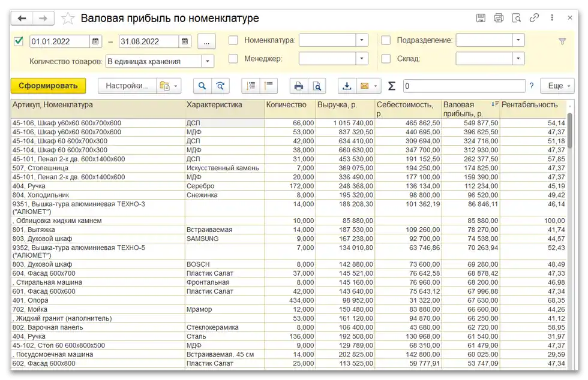Open the В единицах хранения dropdown

pos(207,61)
